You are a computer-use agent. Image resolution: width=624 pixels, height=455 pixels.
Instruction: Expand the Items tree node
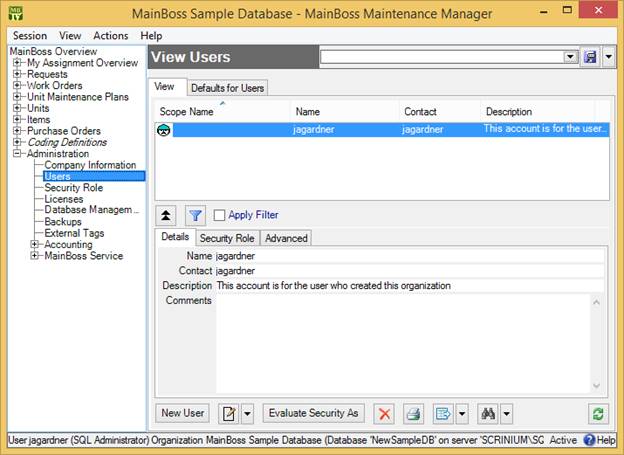(17, 119)
